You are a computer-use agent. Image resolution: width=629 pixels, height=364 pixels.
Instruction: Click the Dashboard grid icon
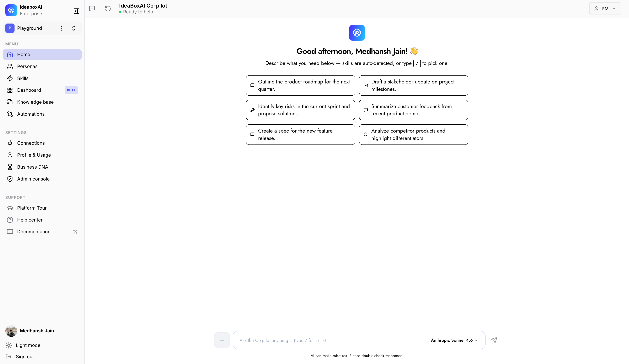10,90
